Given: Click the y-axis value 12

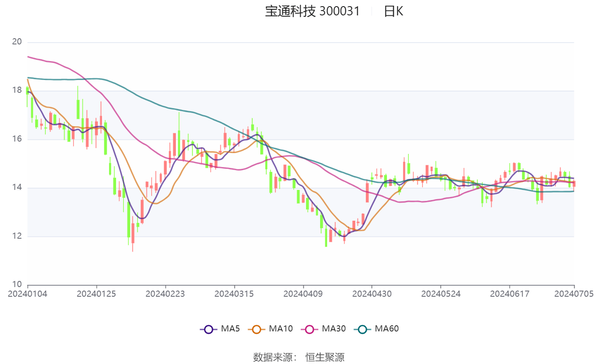Looking at the screenshot, I should 17,236.
